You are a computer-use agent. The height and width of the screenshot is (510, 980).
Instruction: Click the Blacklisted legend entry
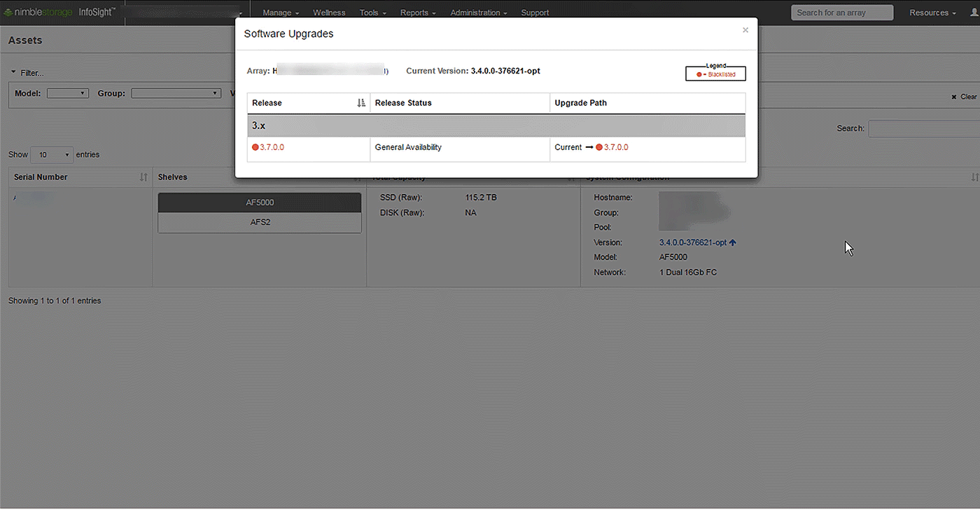pyautogui.click(x=715, y=74)
